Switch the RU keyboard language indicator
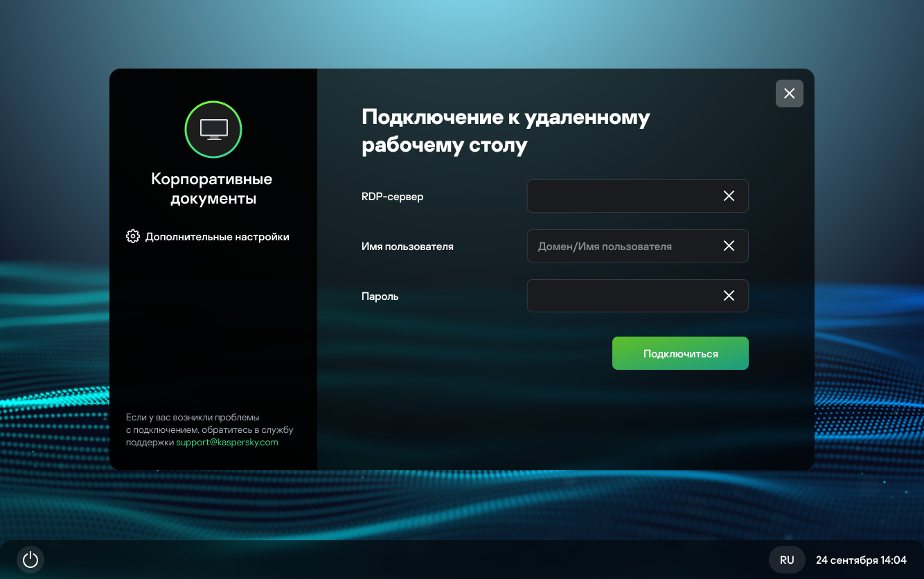Image resolution: width=924 pixels, height=579 pixels. pyautogui.click(x=787, y=560)
